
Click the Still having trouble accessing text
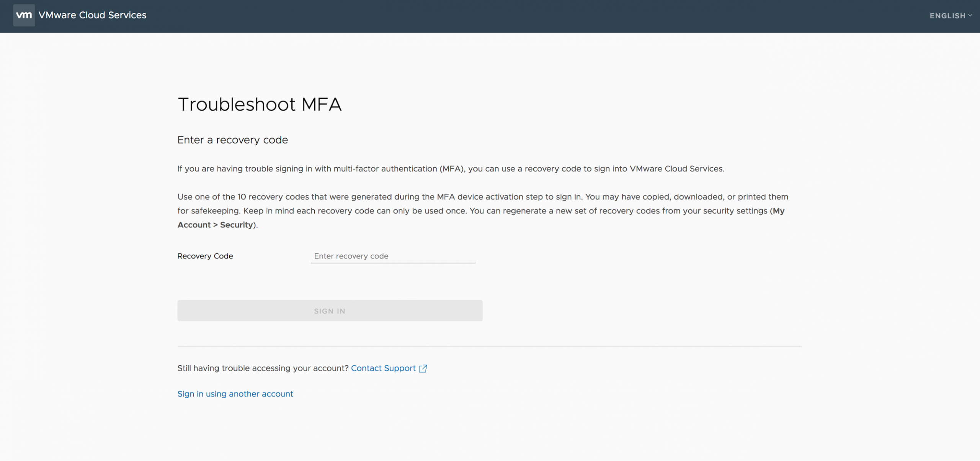pyautogui.click(x=263, y=368)
